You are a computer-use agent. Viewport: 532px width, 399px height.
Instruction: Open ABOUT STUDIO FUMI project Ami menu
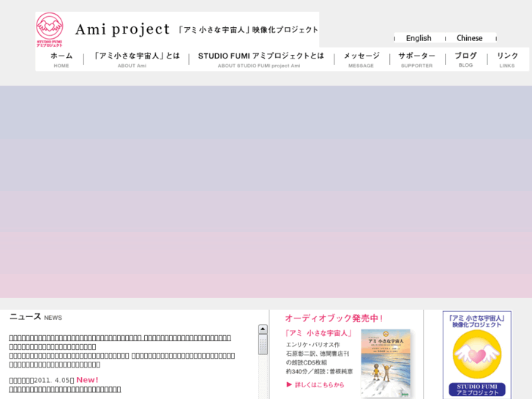pos(261,60)
